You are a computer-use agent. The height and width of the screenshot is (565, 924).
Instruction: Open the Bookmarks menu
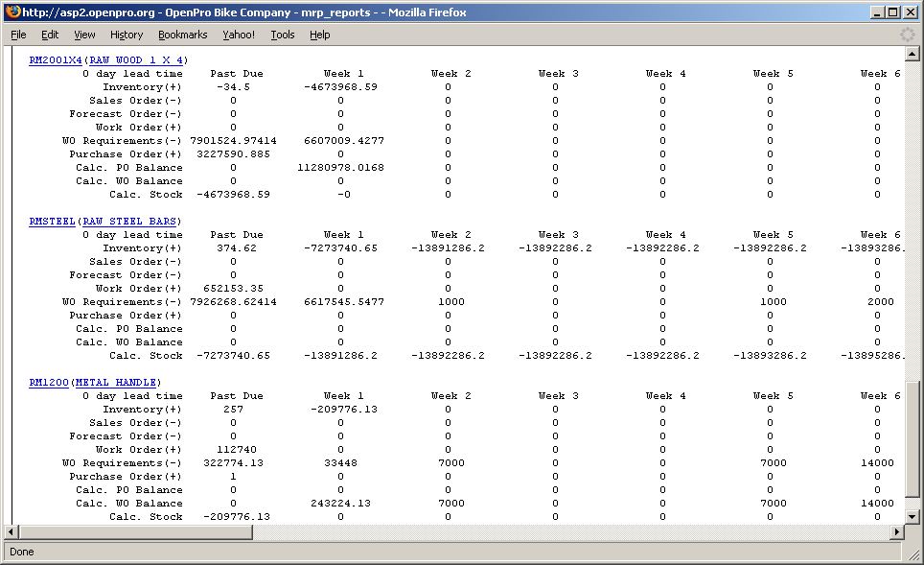[x=182, y=35]
